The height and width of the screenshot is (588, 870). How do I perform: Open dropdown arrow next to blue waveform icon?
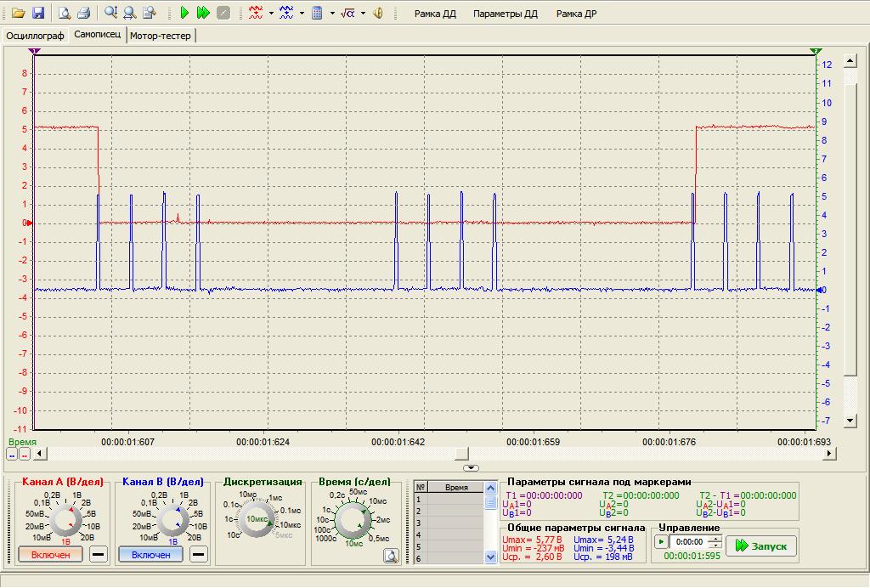[302, 14]
